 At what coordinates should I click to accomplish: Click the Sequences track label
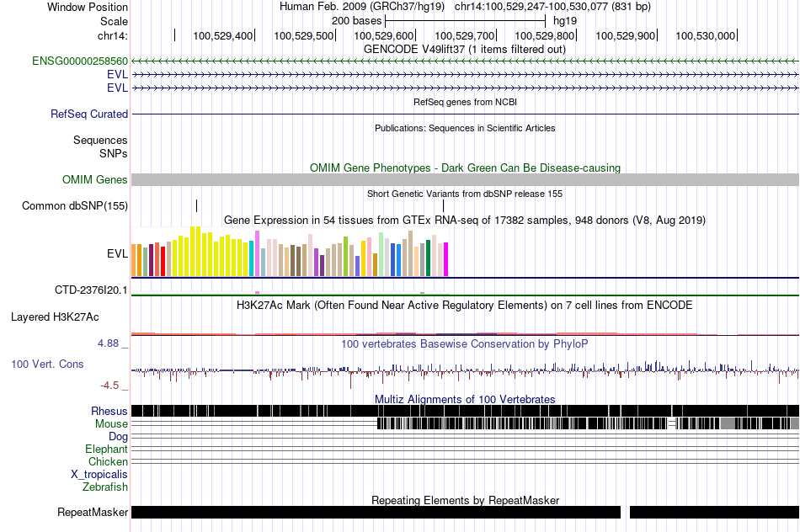pyautogui.click(x=100, y=141)
